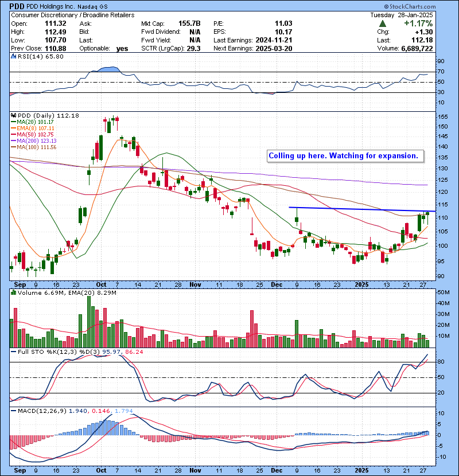
Task: Click the MACD(12,26,9) legend line marker
Action: point(13,411)
